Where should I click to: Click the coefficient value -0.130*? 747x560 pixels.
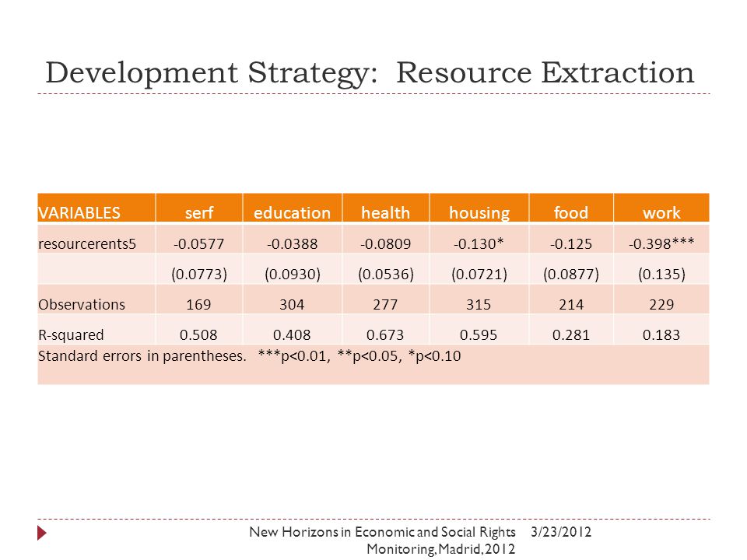pos(479,243)
